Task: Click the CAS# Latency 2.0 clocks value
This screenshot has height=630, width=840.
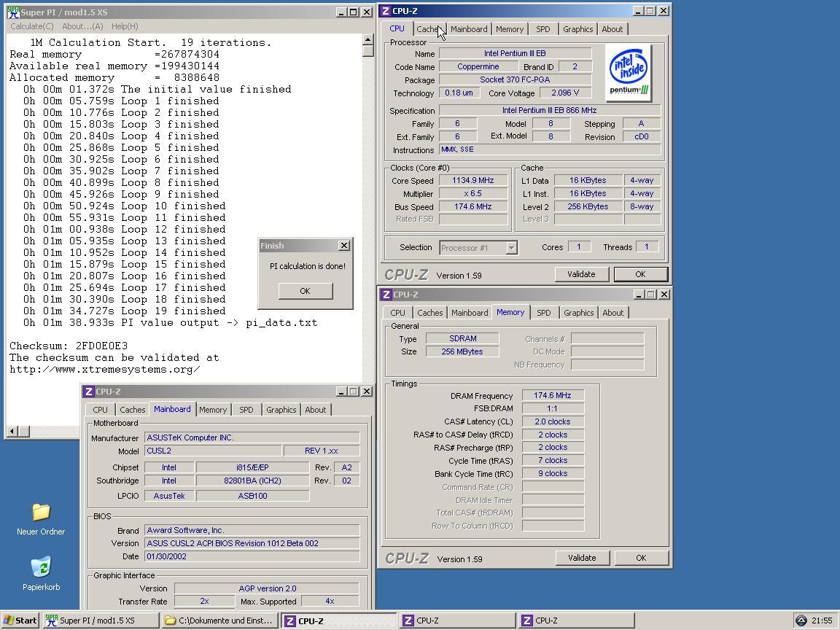Action: [552, 421]
